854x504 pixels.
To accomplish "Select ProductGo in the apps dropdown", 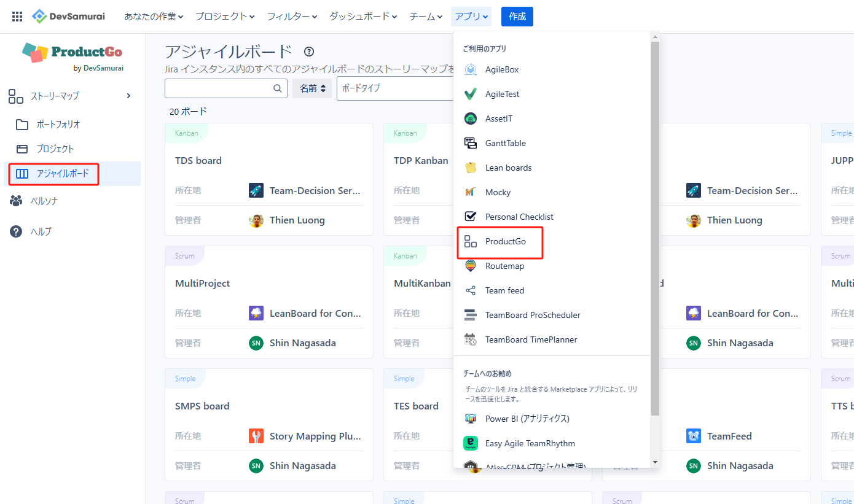I will click(x=504, y=241).
